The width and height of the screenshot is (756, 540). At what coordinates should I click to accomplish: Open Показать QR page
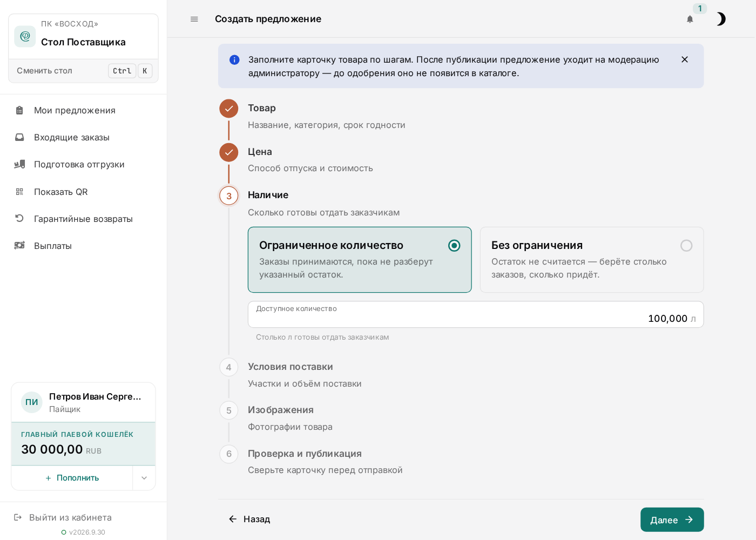83,192
